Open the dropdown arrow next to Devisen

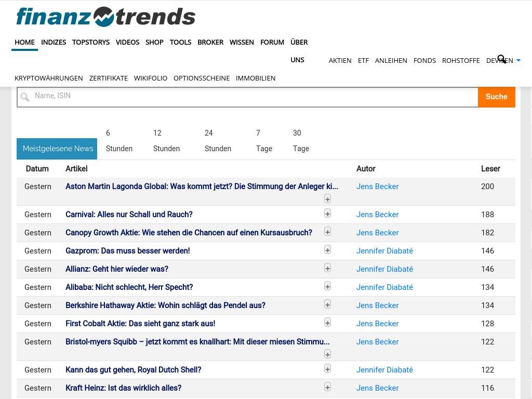pyautogui.click(x=518, y=61)
